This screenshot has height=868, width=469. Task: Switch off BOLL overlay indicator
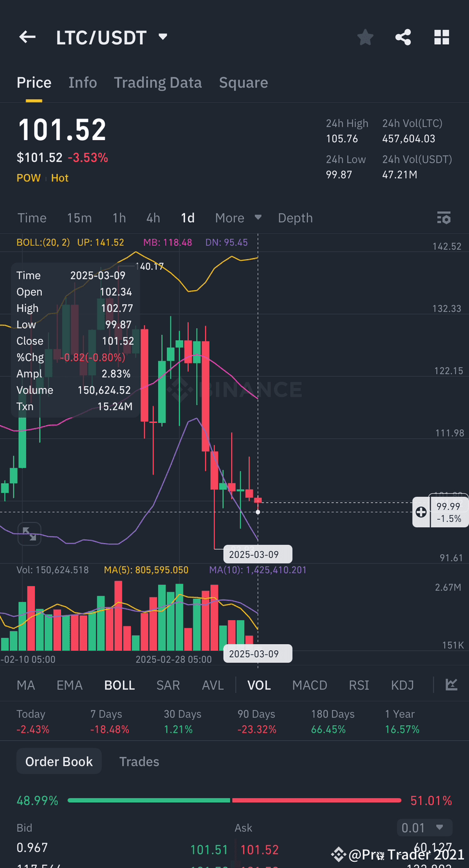tap(119, 685)
